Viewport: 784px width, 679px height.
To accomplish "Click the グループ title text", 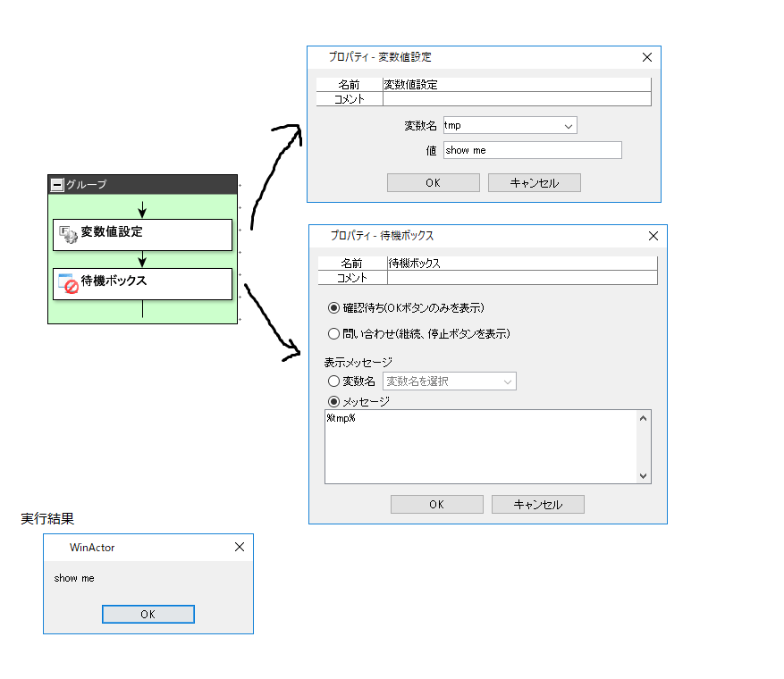I will tap(87, 185).
